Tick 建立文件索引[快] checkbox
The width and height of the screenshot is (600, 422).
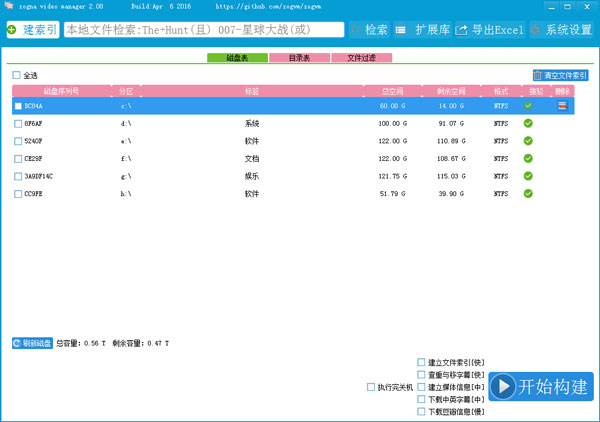click(421, 362)
